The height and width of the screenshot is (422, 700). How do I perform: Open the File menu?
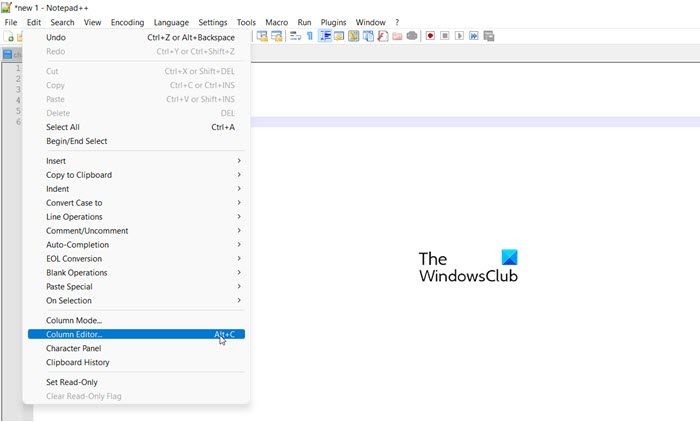point(11,22)
